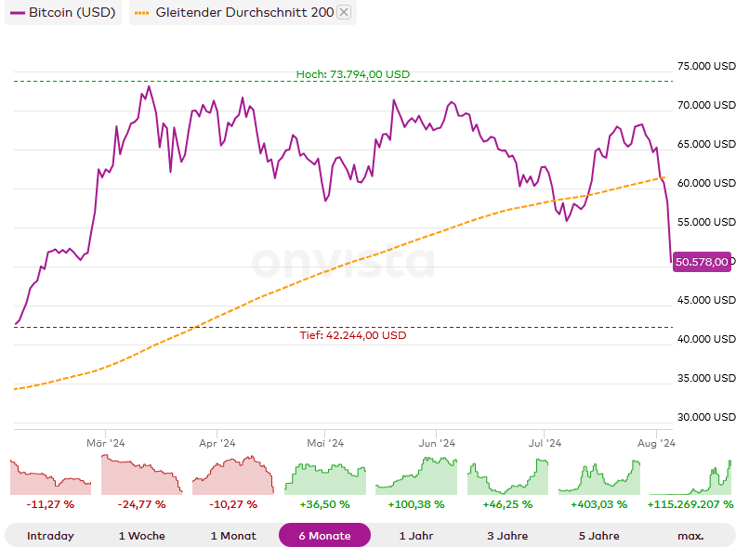Image resolution: width=749 pixels, height=560 pixels.
Task: Select the 6 Monate tab
Action: tap(324, 536)
